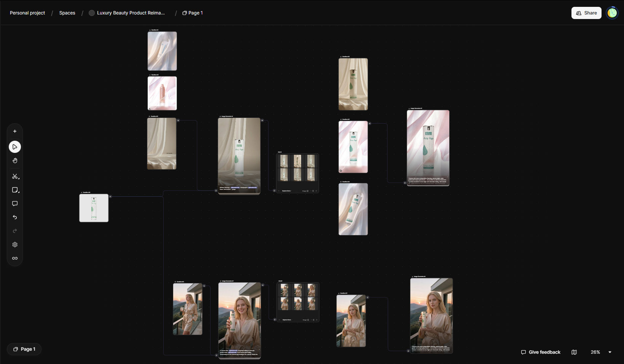This screenshot has width=624, height=364.
Task: Open Page 1 in the top breadcrumb
Action: (x=193, y=13)
